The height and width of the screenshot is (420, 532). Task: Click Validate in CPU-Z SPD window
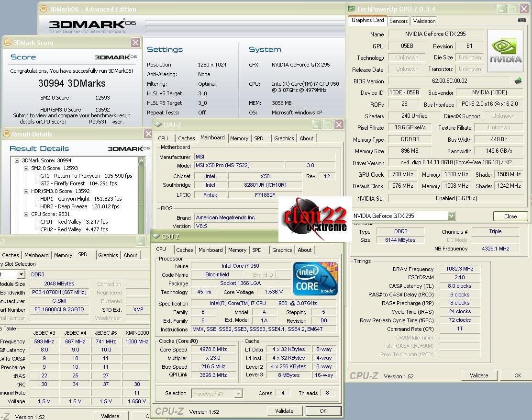pos(110,416)
